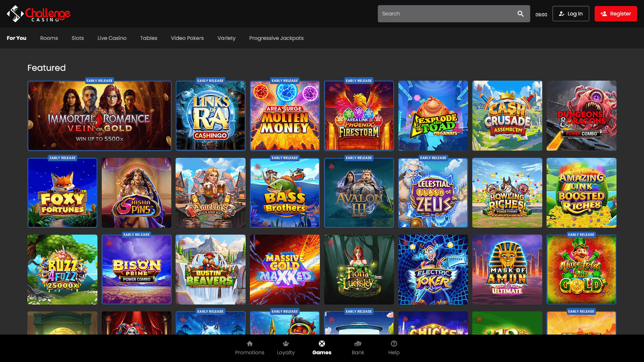Open Loyalty via the medal icon
Screen dimensions: 644x362
[x=286, y=344]
